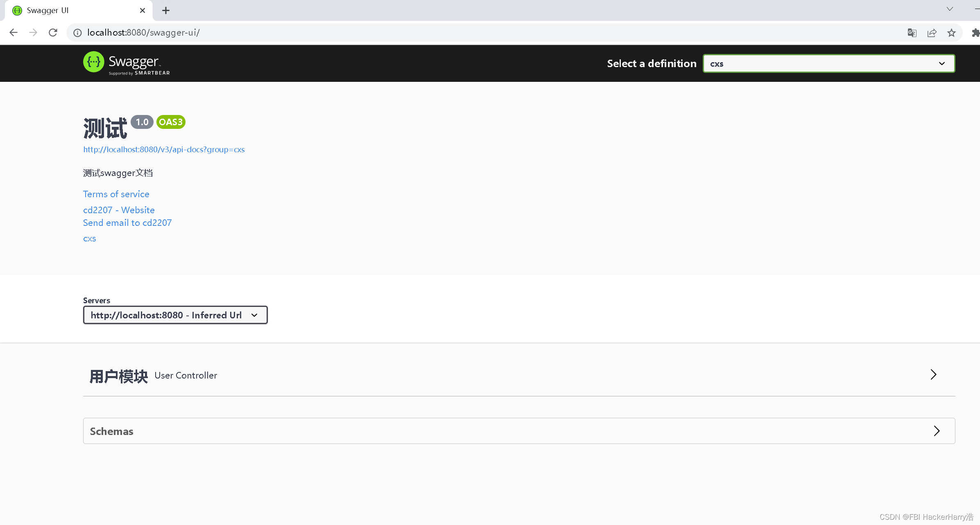Click the Swagger logo icon
This screenshot has height=525, width=980.
coord(94,62)
